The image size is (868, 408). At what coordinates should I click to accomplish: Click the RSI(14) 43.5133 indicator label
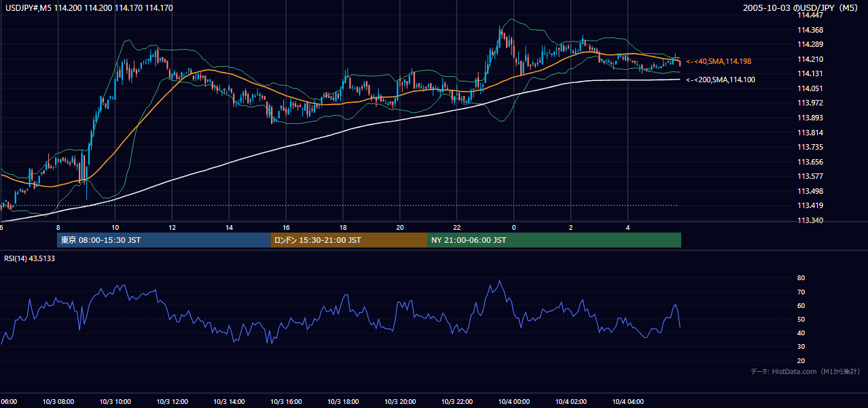pyautogui.click(x=29, y=258)
